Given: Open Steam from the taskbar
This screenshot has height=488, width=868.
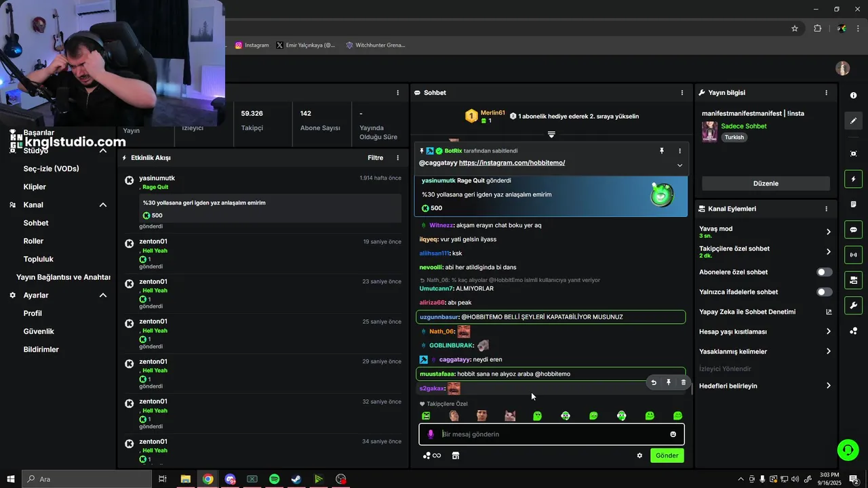Looking at the screenshot, I should point(296,479).
